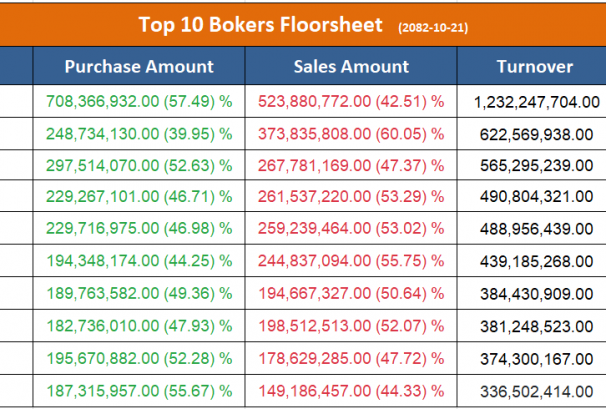Select sales amount 149,186,457.00 cell
606x409 pixels.
coord(351,389)
